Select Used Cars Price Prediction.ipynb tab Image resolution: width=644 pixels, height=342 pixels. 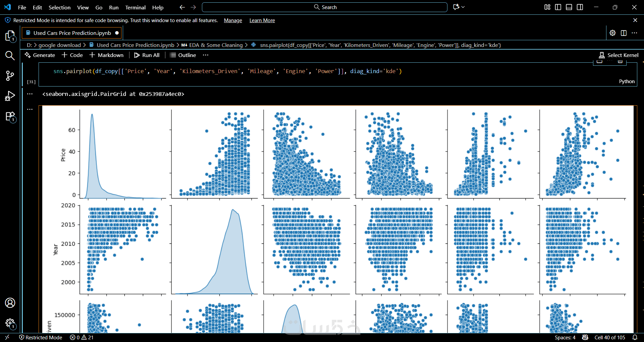click(72, 33)
